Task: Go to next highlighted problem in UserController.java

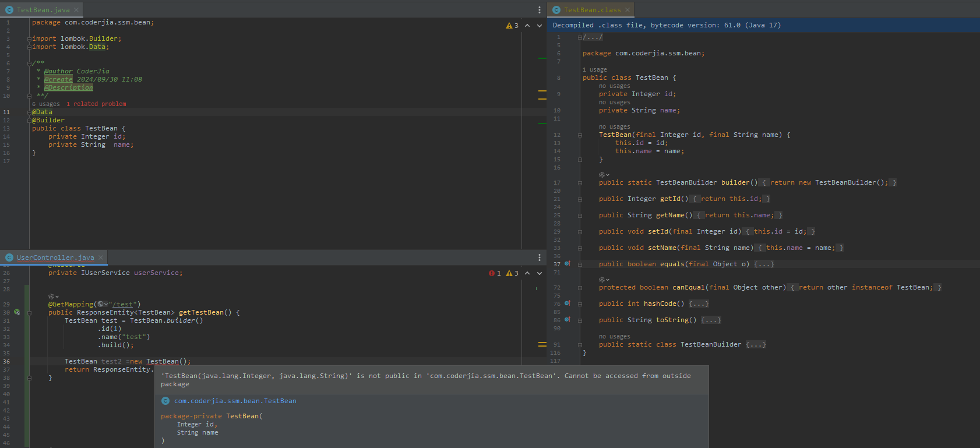Action: pos(540,273)
